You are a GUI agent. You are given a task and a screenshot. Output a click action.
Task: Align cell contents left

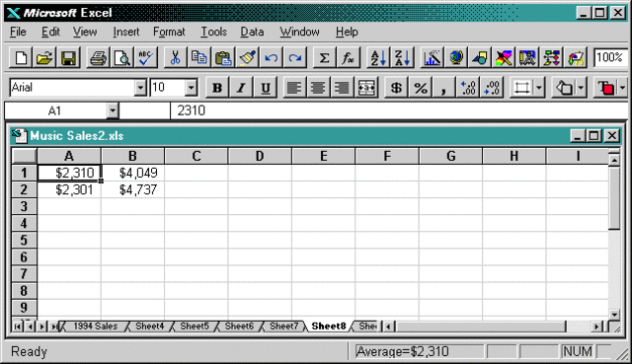tap(294, 88)
